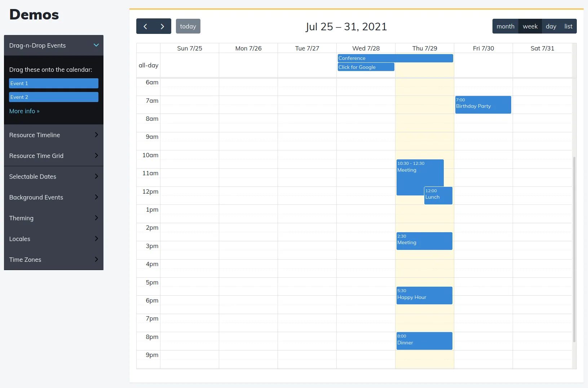Image resolution: width=588 pixels, height=388 pixels.
Task: Click the all-day row label
Action: 149,65
